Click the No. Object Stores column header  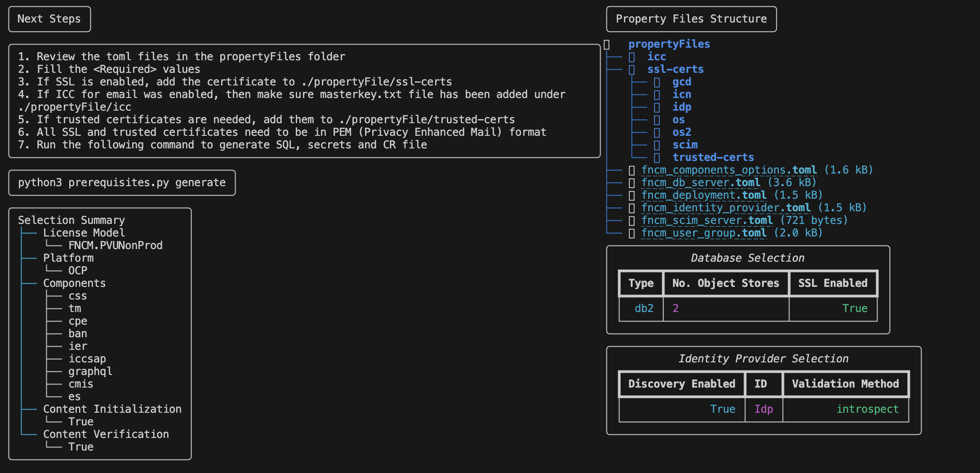[x=726, y=283]
